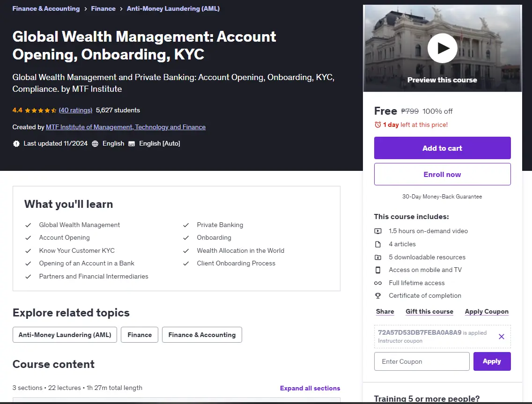The image size is (532, 404).
Task: Click the articles document icon
Action: (x=377, y=244)
